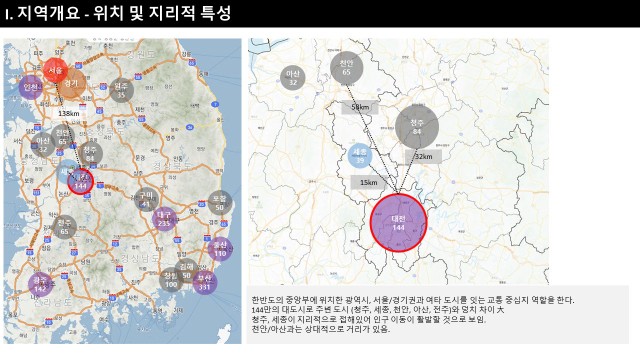640x360 pixels.
Task: Select the orange 경기 circle on the national map
Action: [x=71, y=83]
